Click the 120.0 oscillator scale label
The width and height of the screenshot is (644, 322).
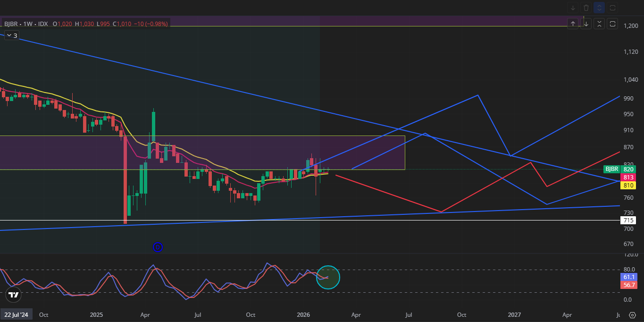[x=630, y=254]
